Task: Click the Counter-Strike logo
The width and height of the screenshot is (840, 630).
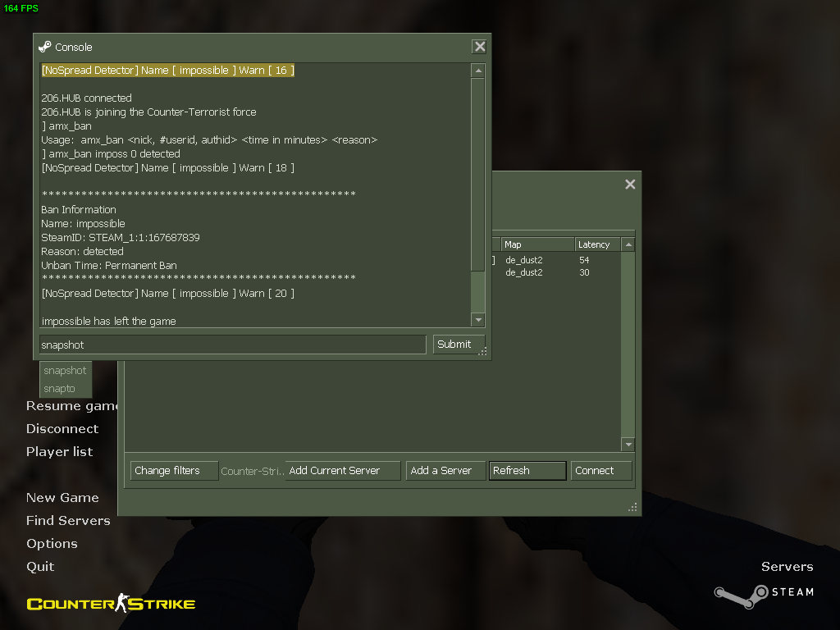Action: click(x=111, y=603)
